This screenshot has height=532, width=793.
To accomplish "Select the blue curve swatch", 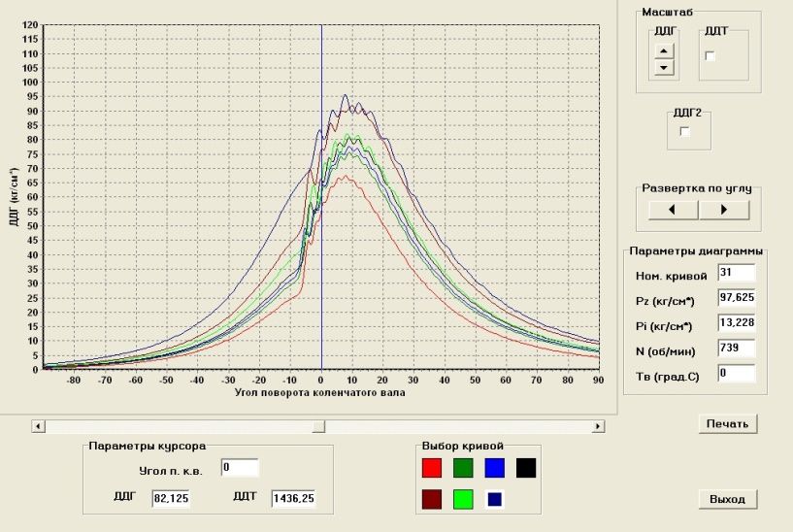I will point(494,468).
